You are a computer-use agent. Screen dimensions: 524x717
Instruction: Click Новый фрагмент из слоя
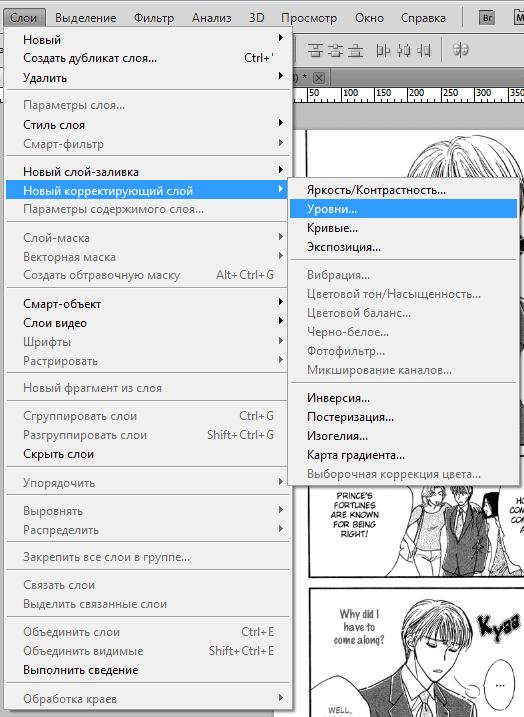pyautogui.click(x=148, y=388)
